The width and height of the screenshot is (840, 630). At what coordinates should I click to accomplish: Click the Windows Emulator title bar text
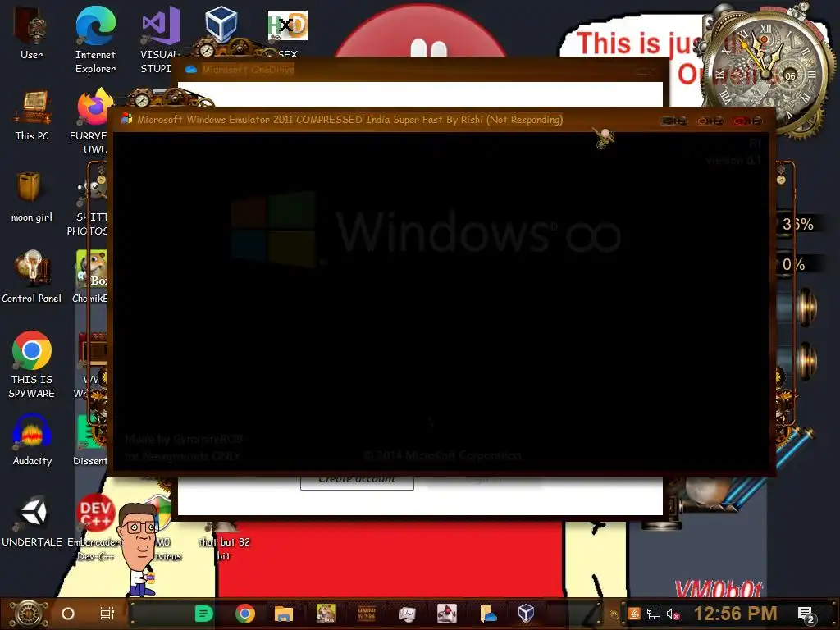point(349,120)
